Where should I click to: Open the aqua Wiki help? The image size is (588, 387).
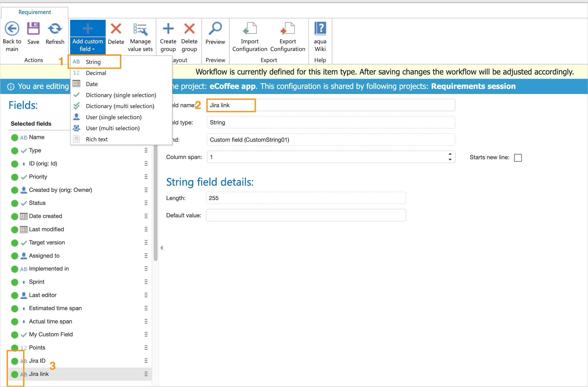point(320,29)
